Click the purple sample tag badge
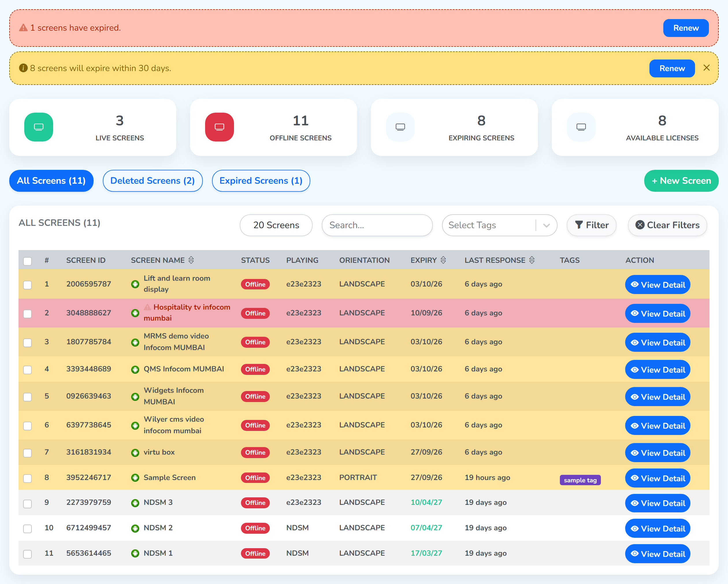 tap(580, 480)
